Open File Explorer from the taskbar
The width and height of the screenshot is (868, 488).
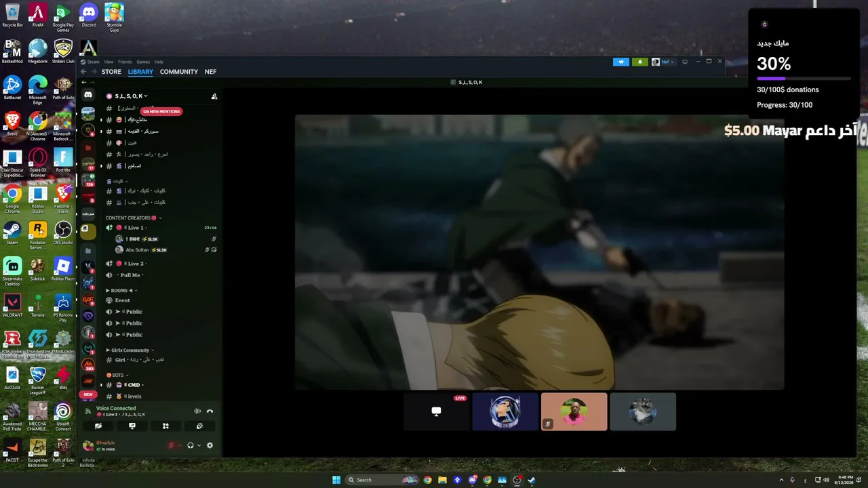click(442, 480)
